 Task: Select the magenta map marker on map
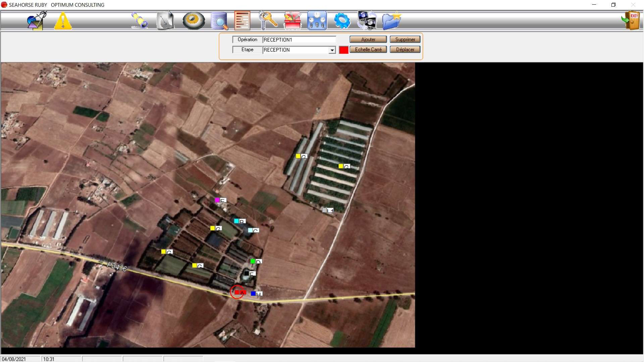click(217, 200)
